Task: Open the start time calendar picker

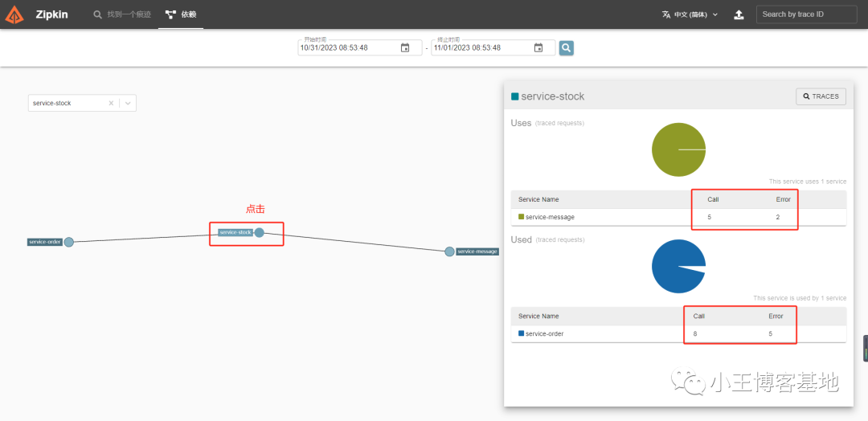Action: [404, 47]
